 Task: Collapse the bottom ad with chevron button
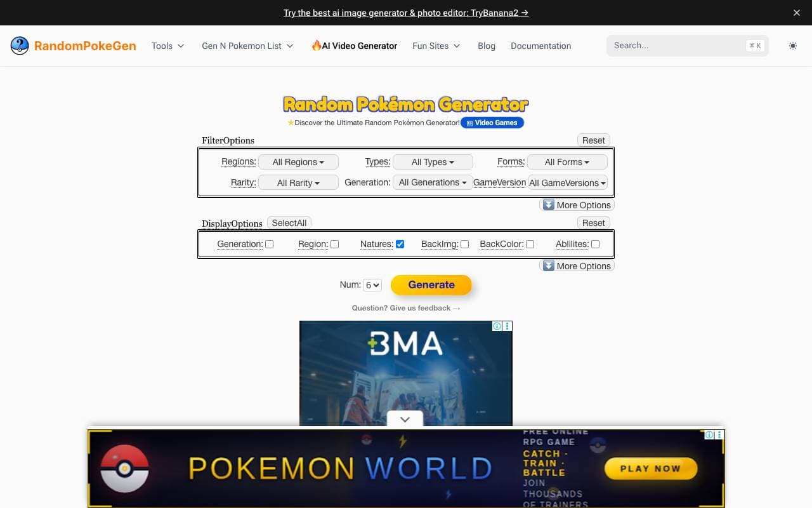(405, 419)
